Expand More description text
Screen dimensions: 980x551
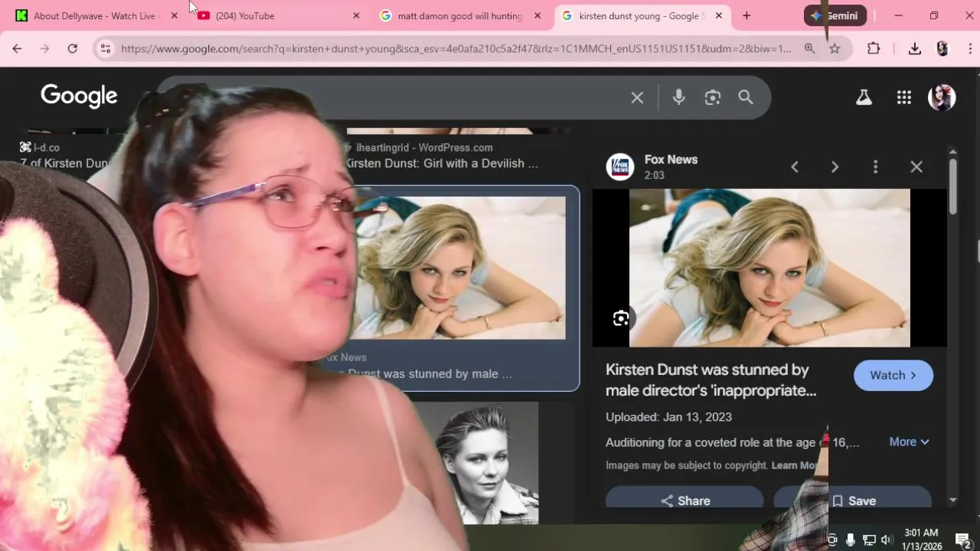point(909,442)
